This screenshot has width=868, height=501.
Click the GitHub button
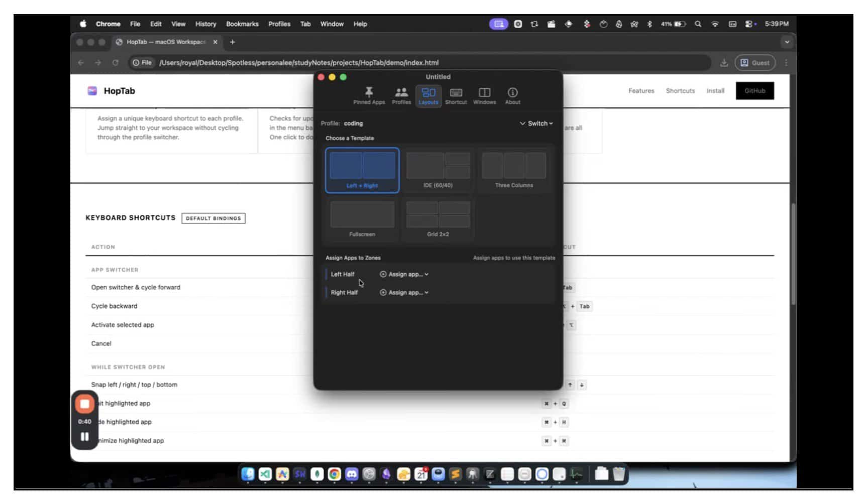click(754, 91)
